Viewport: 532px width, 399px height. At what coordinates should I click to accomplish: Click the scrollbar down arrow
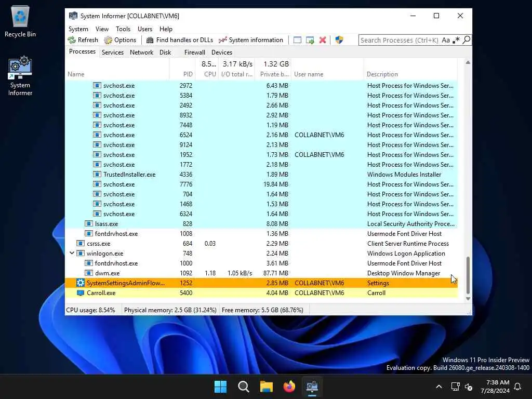tap(468, 299)
